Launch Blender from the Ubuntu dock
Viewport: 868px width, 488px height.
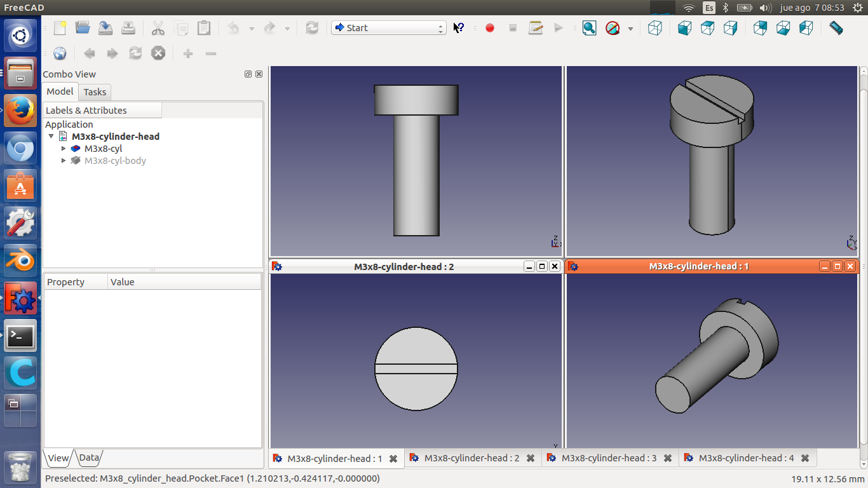(20, 261)
